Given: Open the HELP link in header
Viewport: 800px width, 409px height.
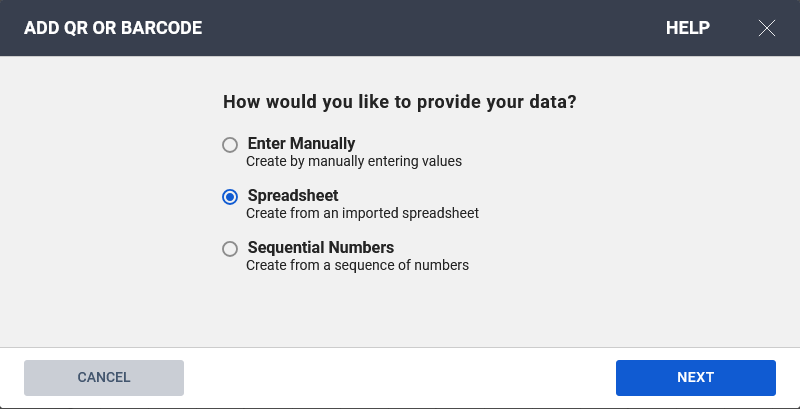Looking at the screenshot, I should 688,28.
